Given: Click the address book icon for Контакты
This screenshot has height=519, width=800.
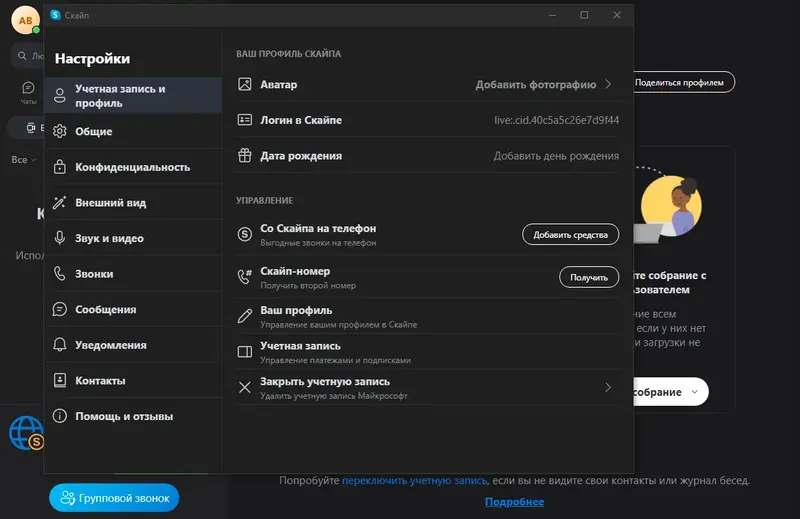Looking at the screenshot, I should click(60, 380).
